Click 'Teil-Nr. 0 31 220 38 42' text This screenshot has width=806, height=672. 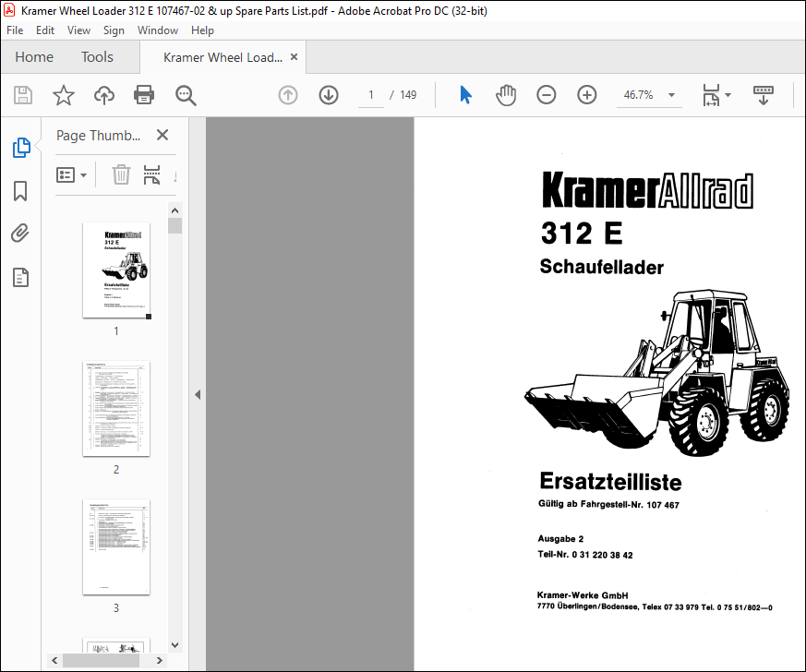[x=585, y=555]
